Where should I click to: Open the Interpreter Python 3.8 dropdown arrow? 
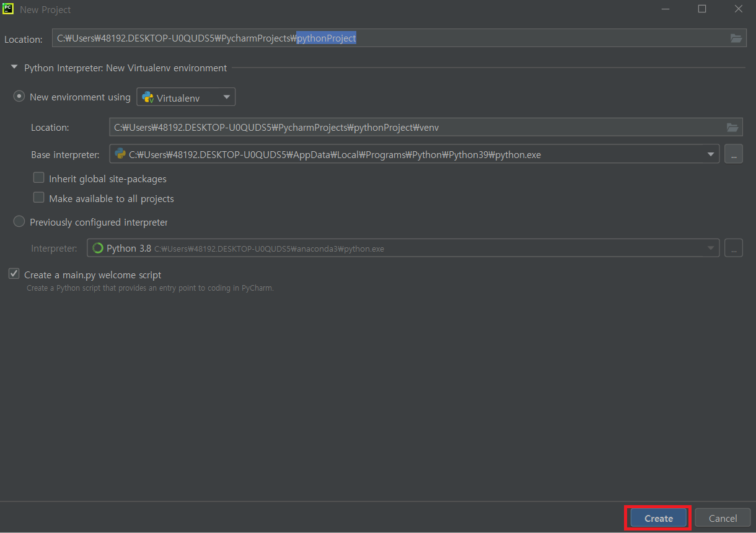tap(711, 249)
